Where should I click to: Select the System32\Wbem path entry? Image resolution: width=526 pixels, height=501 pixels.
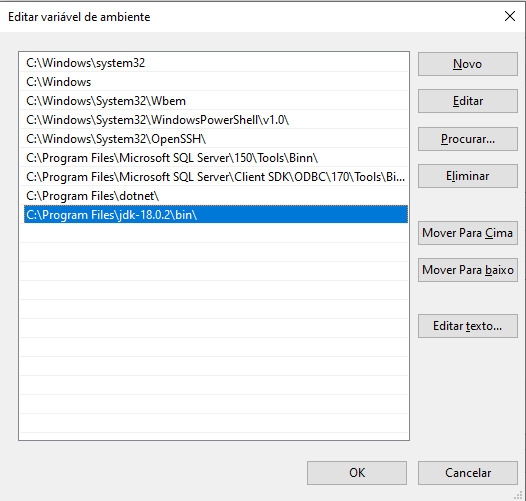[x=216, y=101]
